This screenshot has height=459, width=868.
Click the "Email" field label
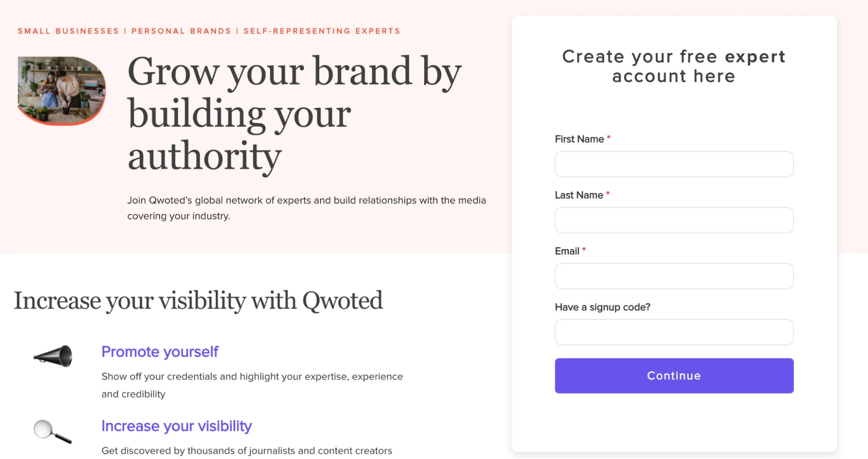coord(567,251)
